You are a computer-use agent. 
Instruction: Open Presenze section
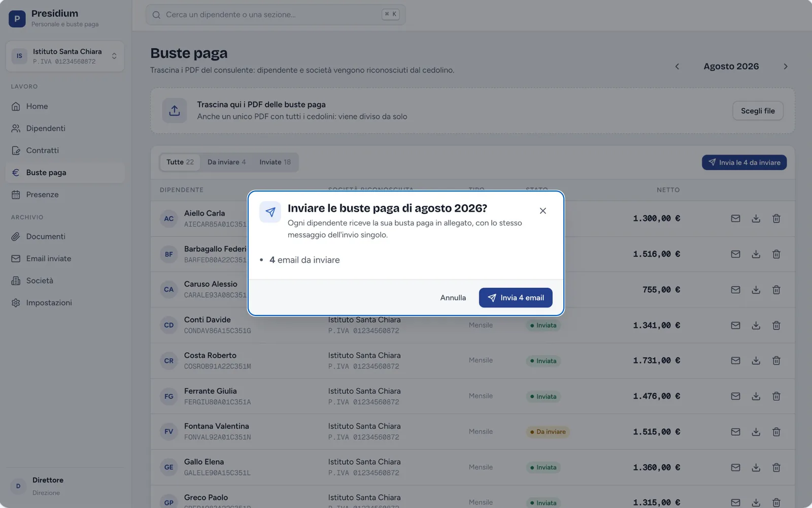(x=65, y=195)
